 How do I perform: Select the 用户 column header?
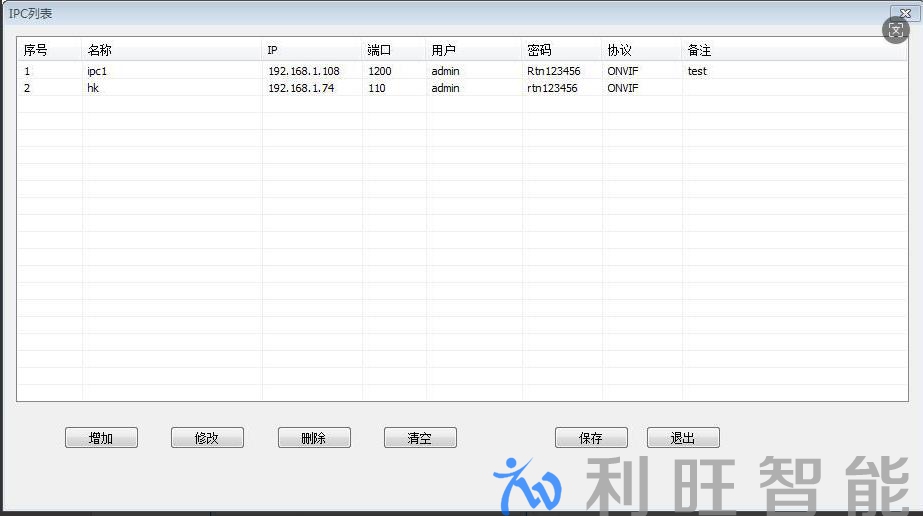473,50
